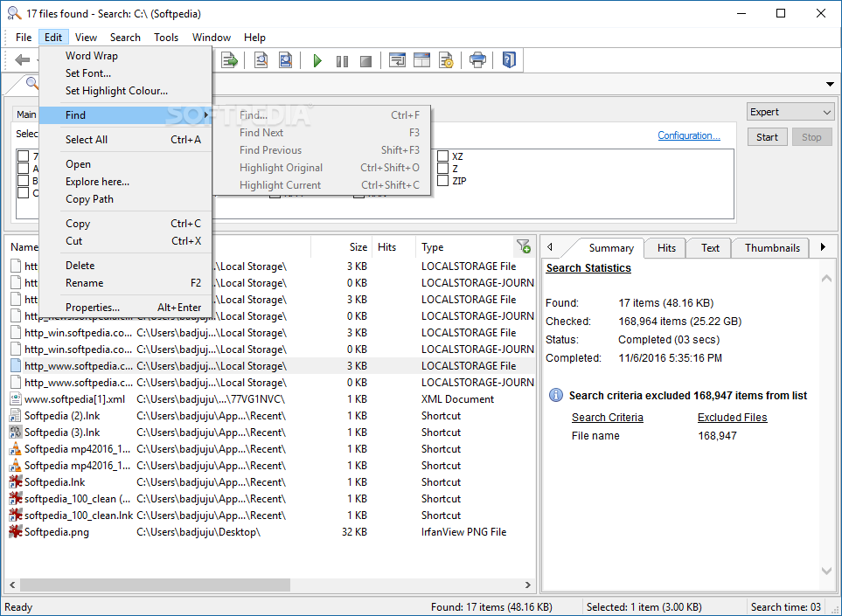Screen dimensions: 842x616
Task: Open the View menu
Action: tap(86, 38)
